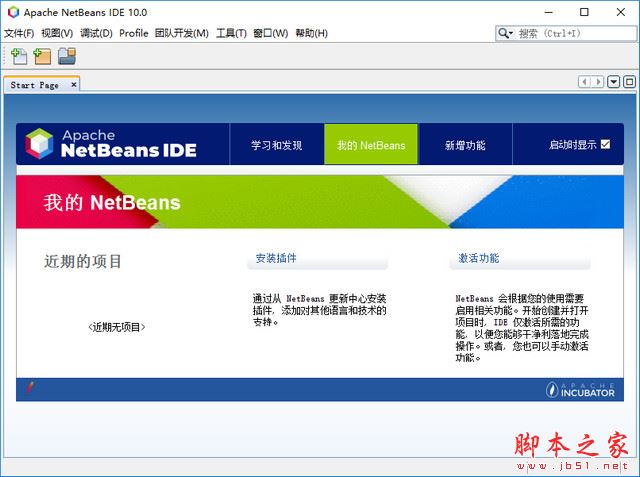The image size is (640, 477).
Task: Click the search magnifier dropdown icon
Action: [x=505, y=33]
